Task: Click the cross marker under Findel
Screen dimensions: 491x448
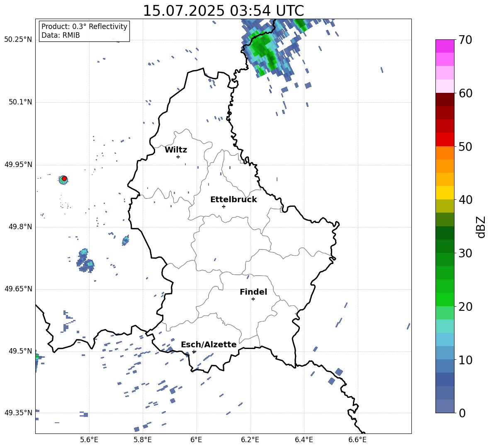Action: [253, 299]
